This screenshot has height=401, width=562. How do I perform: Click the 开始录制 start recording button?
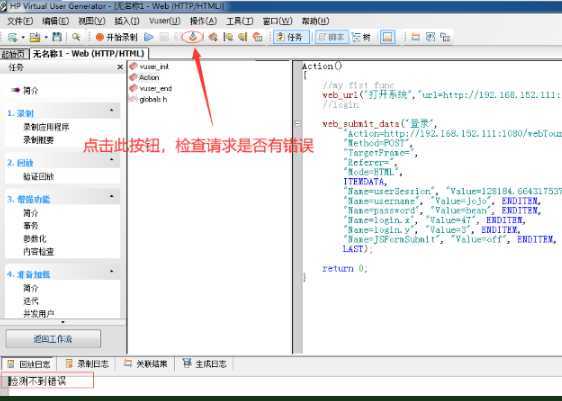(116, 37)
